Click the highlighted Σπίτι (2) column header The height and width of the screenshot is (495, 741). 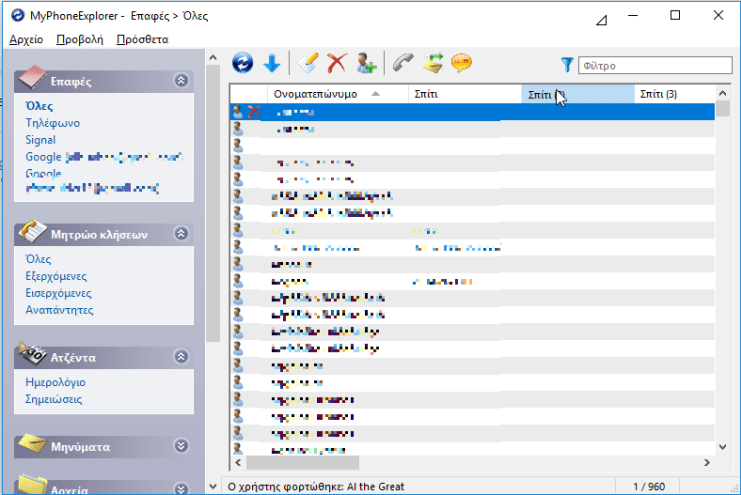point(578,94)
